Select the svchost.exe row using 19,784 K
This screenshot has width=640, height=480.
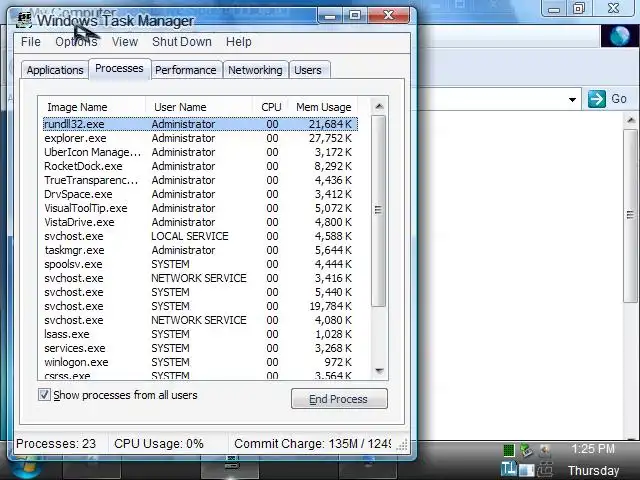[200, 306]
